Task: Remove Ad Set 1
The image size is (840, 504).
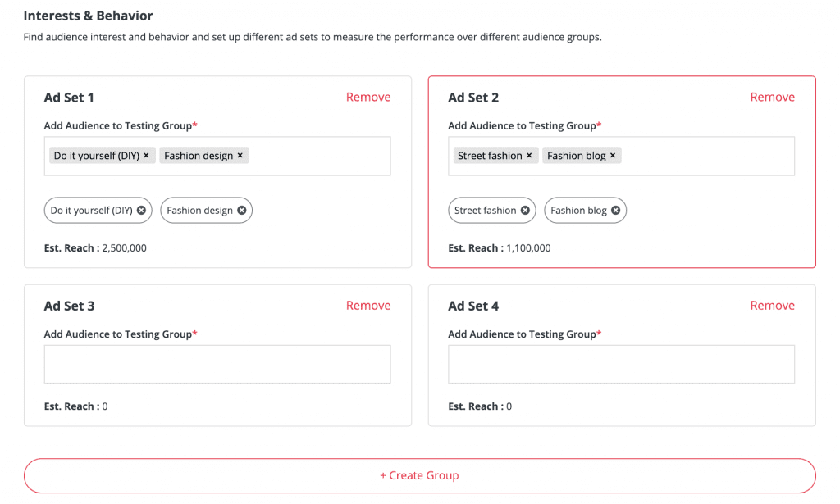Action: [368, 97]
